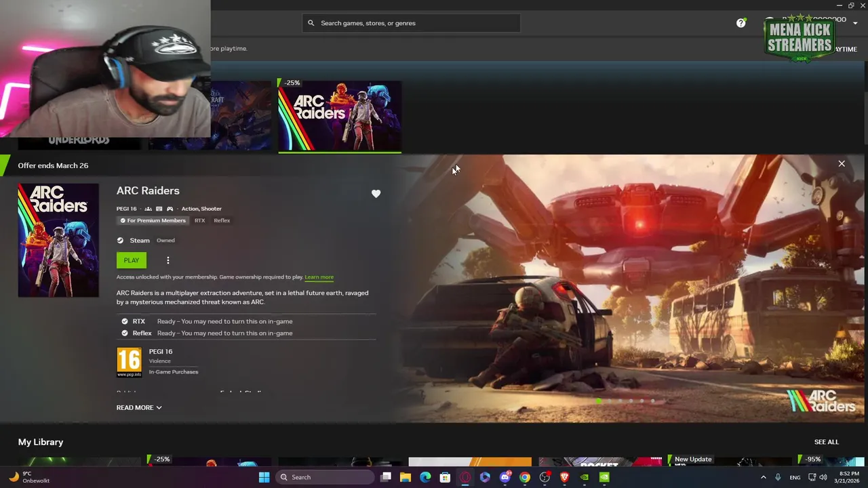This screenshot has height=488, width=868.
Task: Click the multiplayer people icon
Action: coord(148,209)
